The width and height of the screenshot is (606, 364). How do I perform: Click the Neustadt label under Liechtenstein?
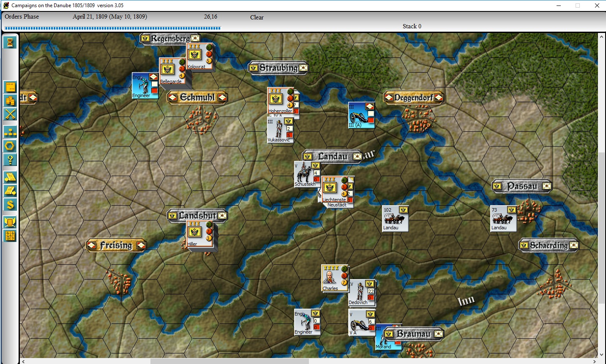pyautogui.click(x=337, y=205)
